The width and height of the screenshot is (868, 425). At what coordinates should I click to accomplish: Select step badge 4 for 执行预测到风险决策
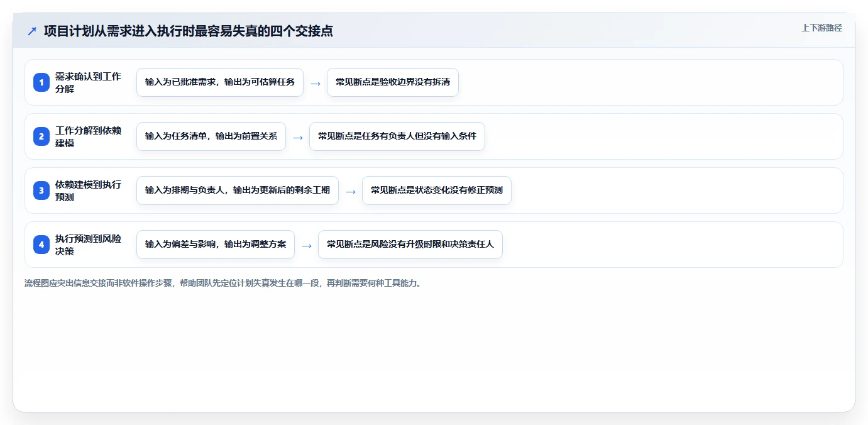pos(41,245)
